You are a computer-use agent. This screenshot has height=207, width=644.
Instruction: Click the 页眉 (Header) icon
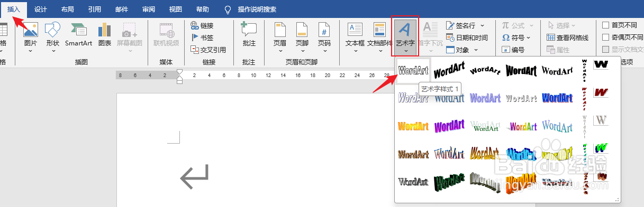[x=279, y=30]
